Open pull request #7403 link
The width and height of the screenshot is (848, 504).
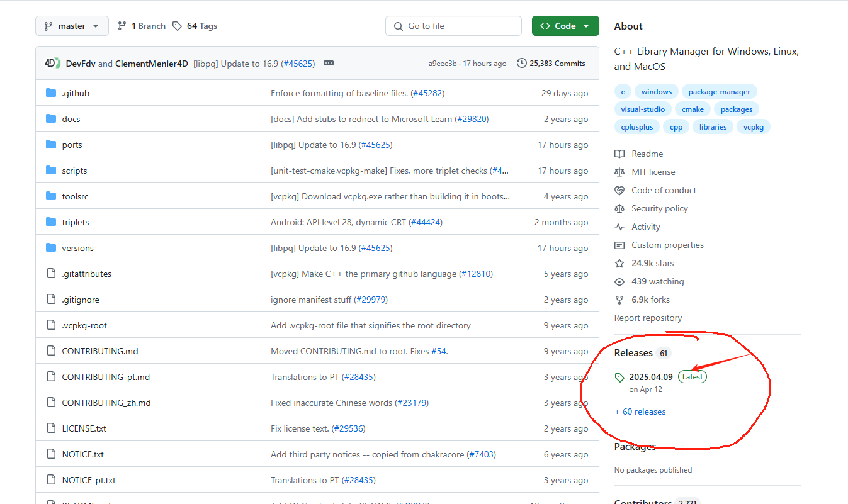tap(482, 454)
